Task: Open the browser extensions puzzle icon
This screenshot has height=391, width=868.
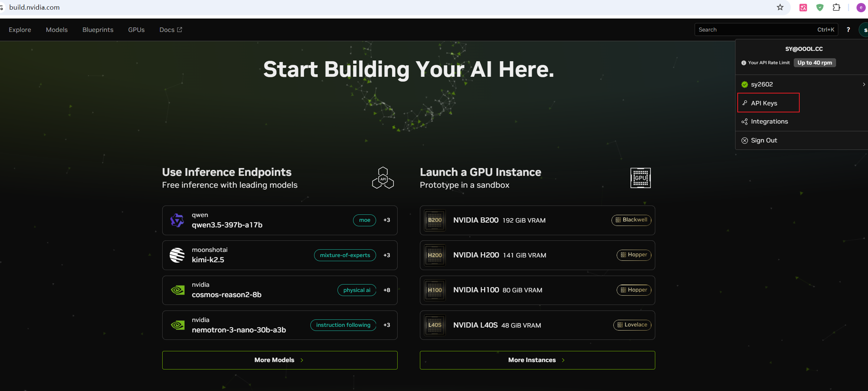Action: click(x=836, y=7)
